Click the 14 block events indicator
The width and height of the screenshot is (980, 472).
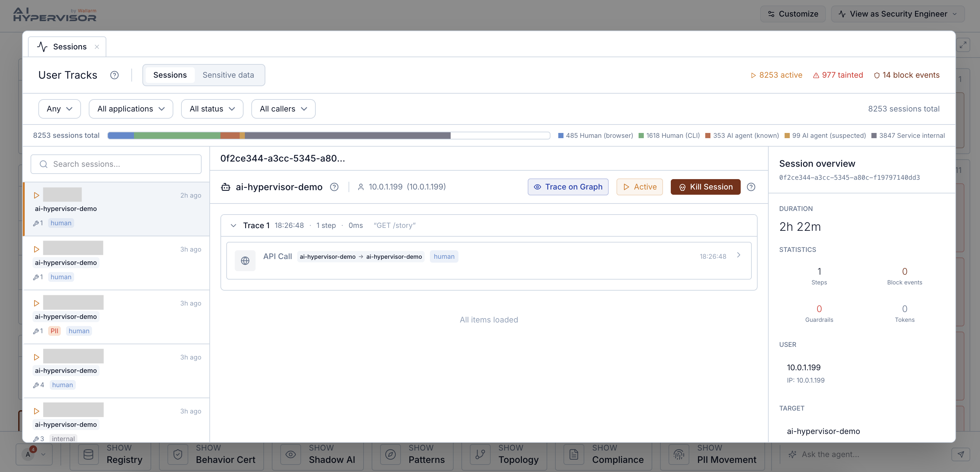click(907, 75)
